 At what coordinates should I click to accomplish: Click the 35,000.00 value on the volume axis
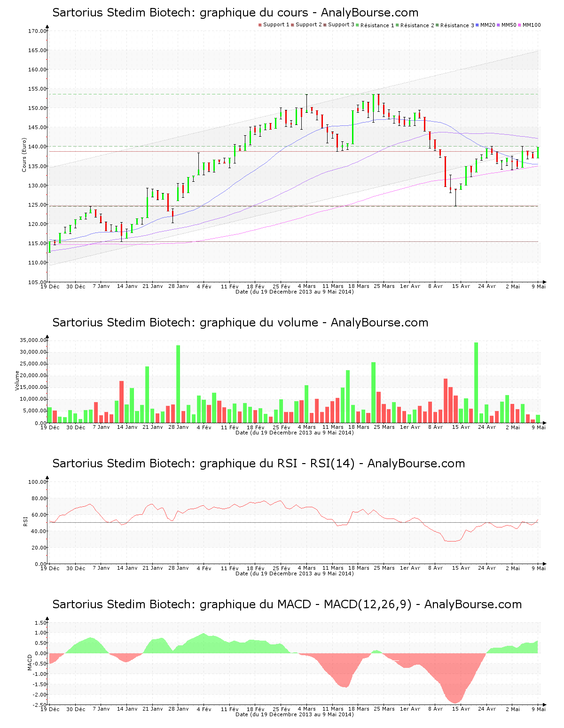(x=33, y=340)
